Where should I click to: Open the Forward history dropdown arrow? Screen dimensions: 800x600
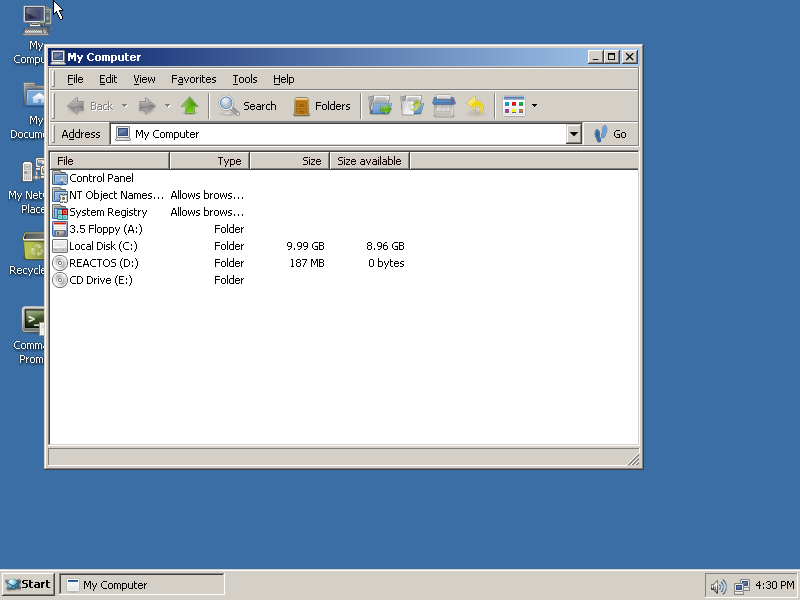click(x=167, y=106)
